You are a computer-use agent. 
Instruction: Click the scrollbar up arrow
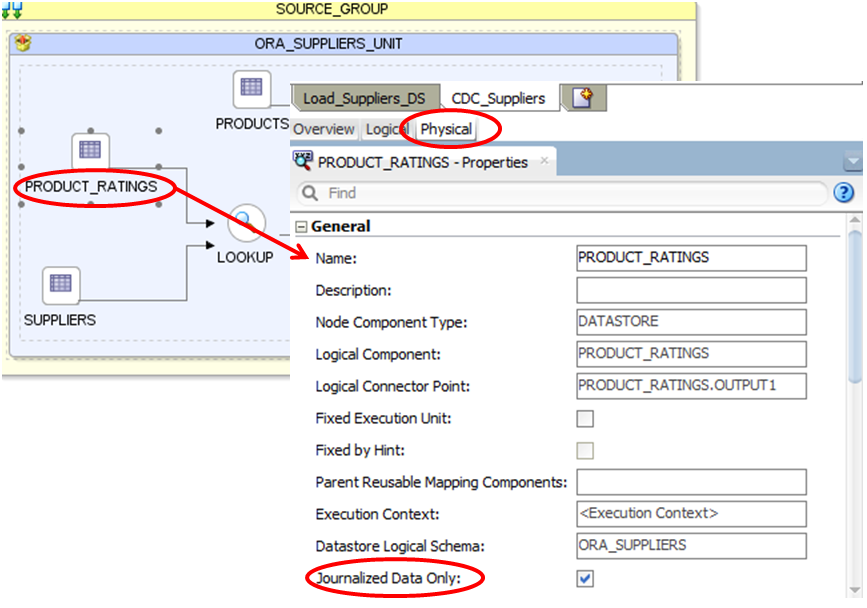coord(855,220)
